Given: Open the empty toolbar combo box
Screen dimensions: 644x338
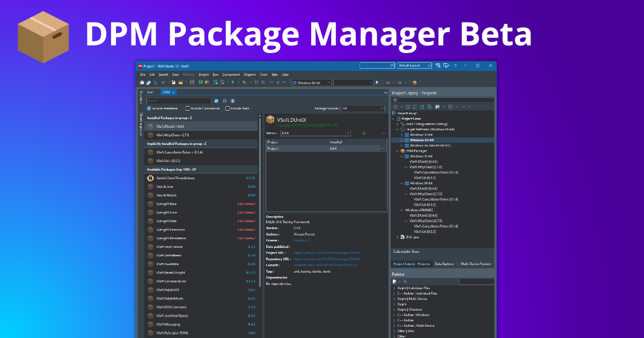Looking at the screenshot, I should [x=354, y=83].
